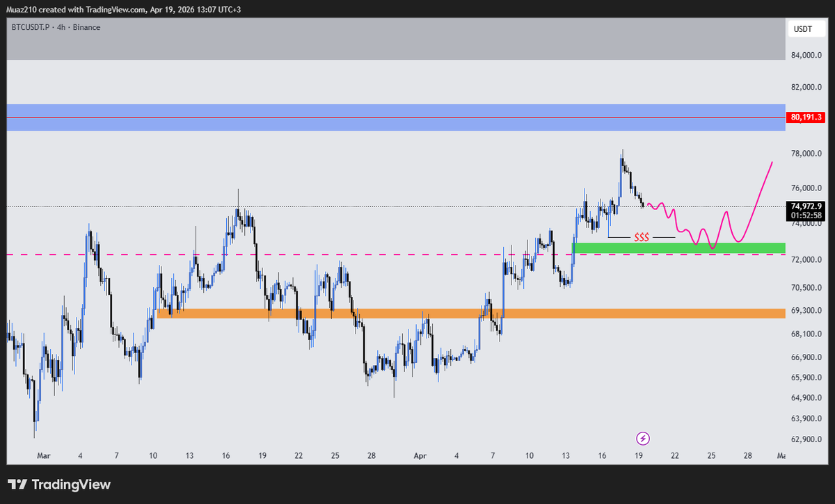Viewport: 835px width, 504px height.
Task: Click the Apr label on time axis
Action: pyautogui.click(x=420, y=456)
